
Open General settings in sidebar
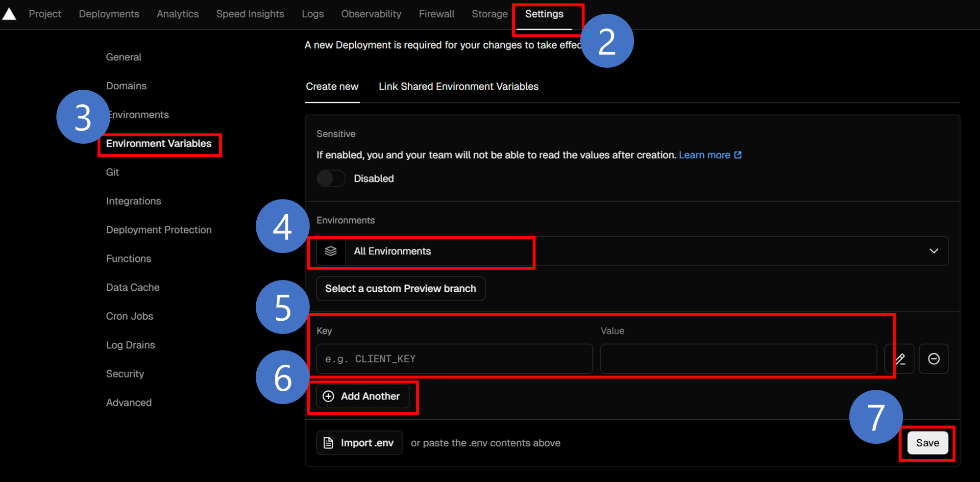pos(124,57)
